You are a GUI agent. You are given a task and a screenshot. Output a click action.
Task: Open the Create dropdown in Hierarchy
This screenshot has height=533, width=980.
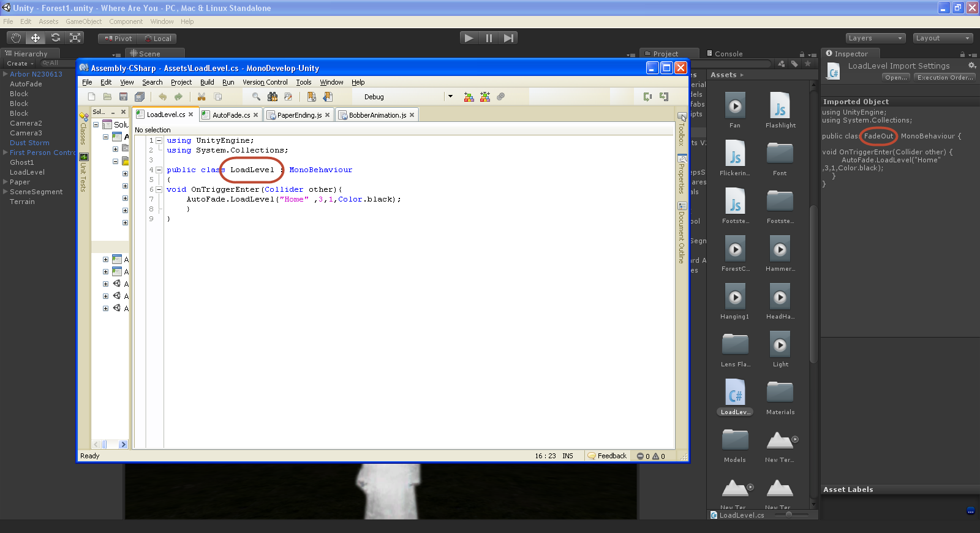(x=20, y=64)
